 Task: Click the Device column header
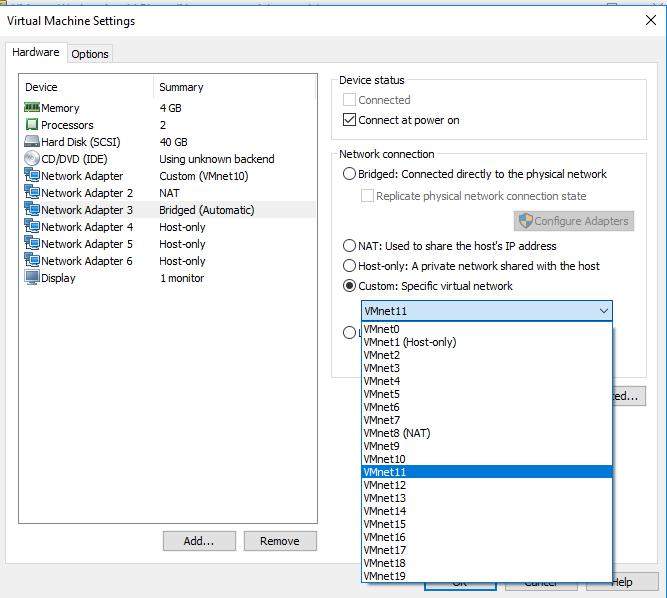(41, 87)
